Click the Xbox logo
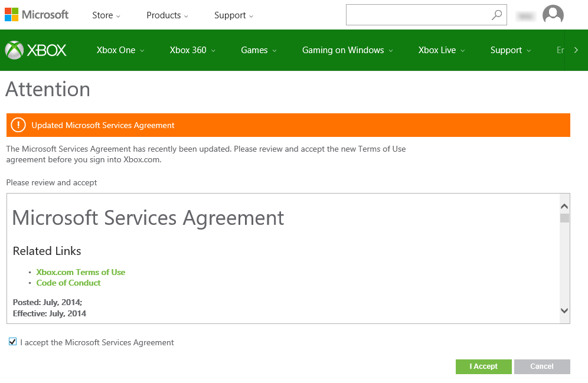This screenshot has height=383, width=588. click(x=35, y=50)
